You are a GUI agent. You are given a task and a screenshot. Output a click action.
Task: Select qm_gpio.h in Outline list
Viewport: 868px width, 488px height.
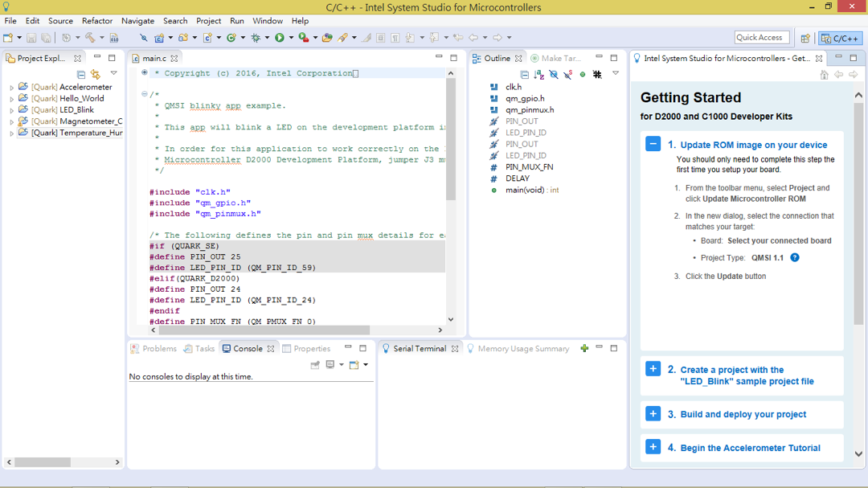(525, 99)
